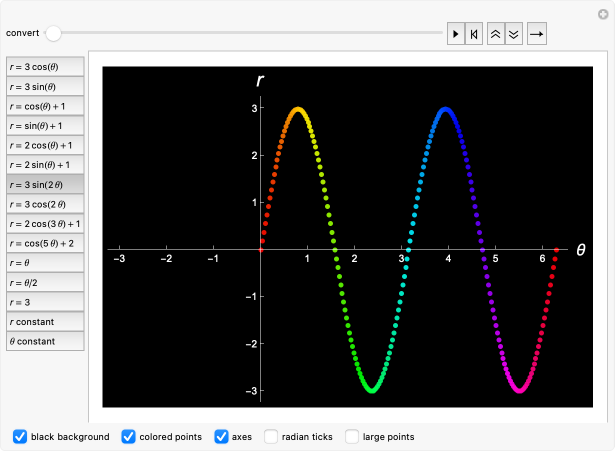The width and height of the screenshot is (615, 452).
Task: Select the r = 3 cos(θ) function
Action: pos(45,67)
